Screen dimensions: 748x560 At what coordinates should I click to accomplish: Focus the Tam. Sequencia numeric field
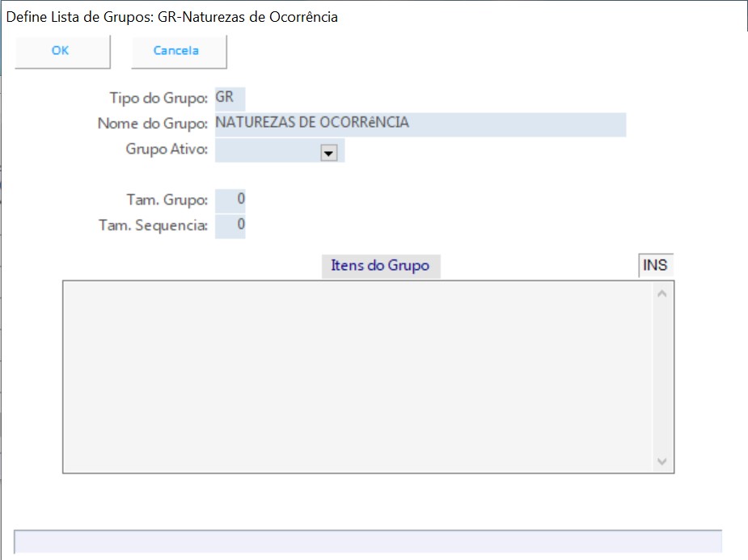[x=230, y=225]
